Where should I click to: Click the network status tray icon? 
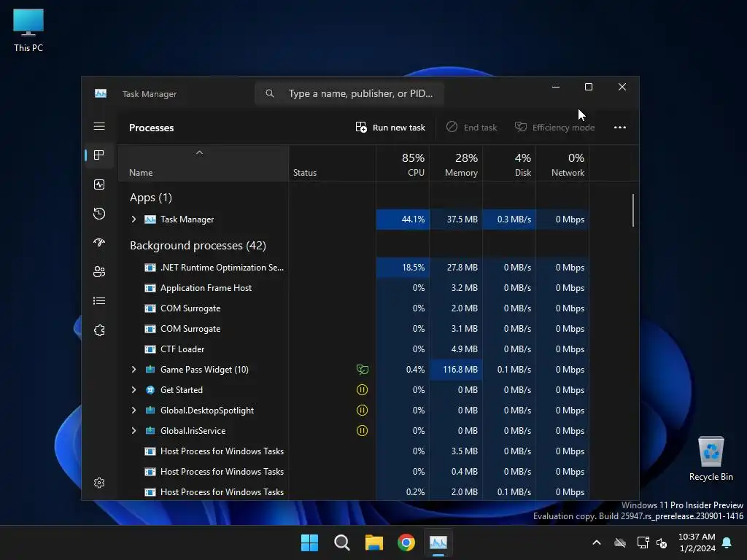643,542
